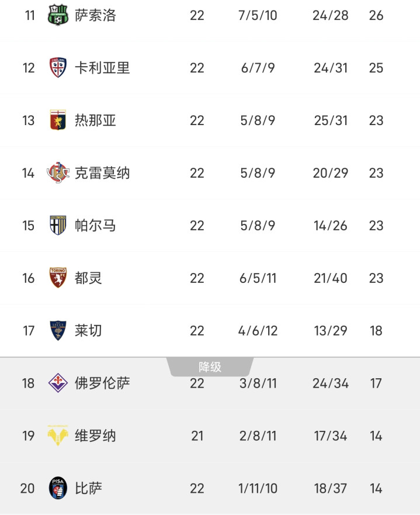Click the Sassuolo team crest icon
This screenshot has width=420, height=515.
point(58,15)
